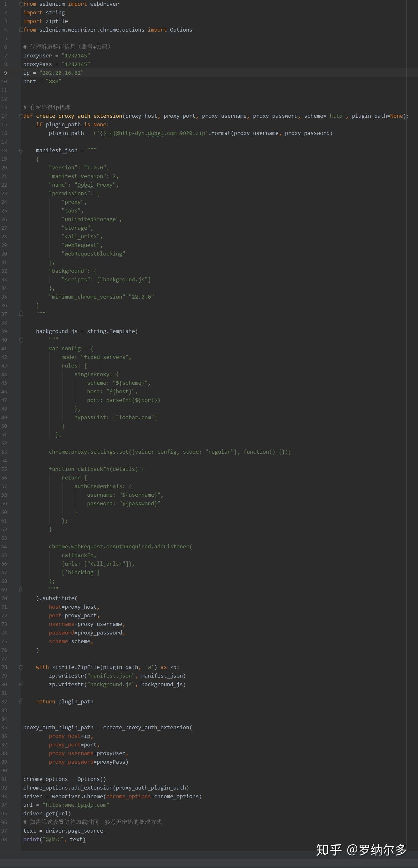Click "singleProxy" on line 44
Screen dimensions: 418x868
coord(92,375)
